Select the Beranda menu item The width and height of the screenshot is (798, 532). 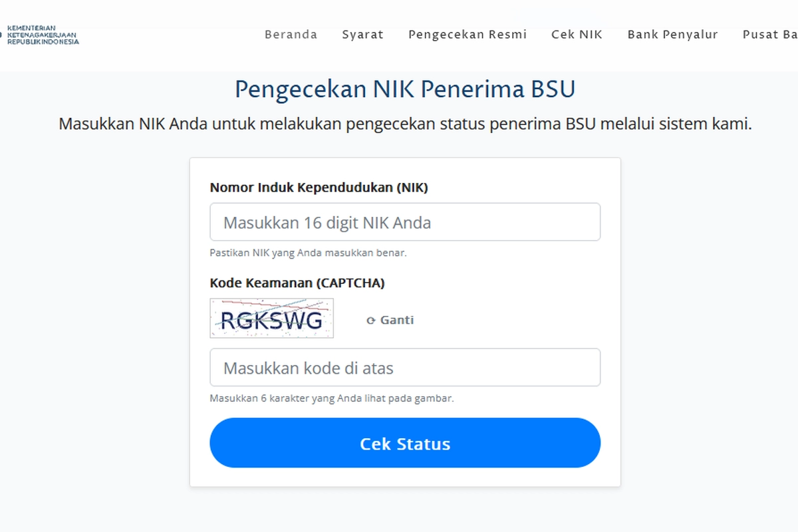pos(291,34)
